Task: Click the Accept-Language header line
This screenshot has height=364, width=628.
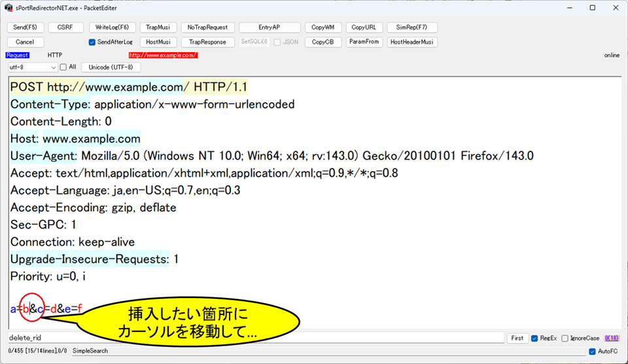Action: (x=126, y=190)
